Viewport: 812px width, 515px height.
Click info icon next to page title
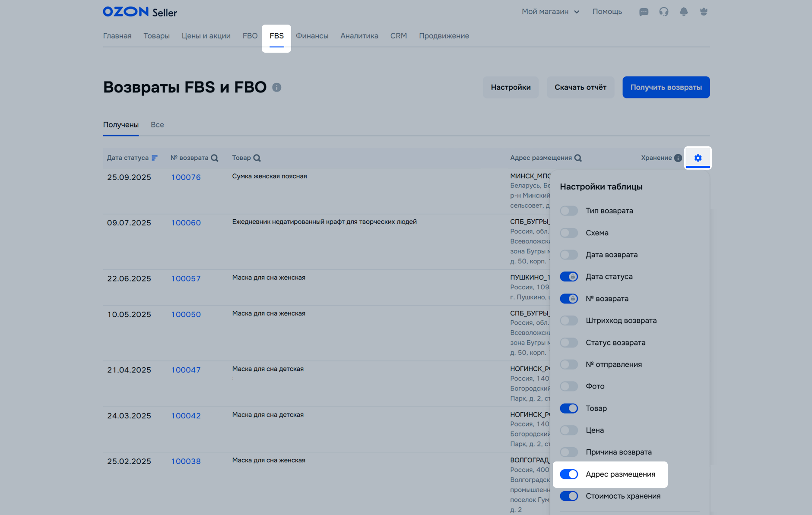coord(277,88)
